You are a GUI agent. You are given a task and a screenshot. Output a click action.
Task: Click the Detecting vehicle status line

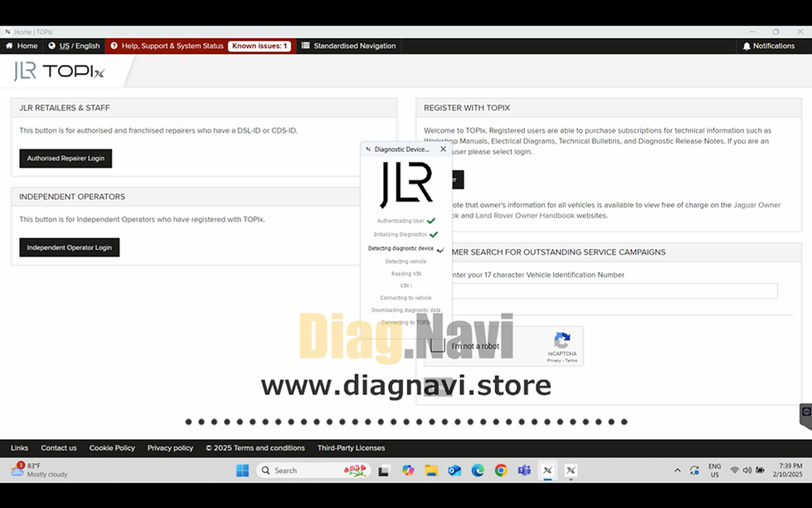(x=406, y=261)
